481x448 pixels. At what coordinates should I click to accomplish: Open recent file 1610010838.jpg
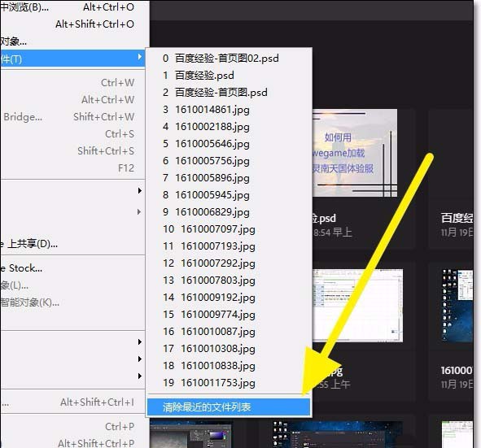point(229,366)
